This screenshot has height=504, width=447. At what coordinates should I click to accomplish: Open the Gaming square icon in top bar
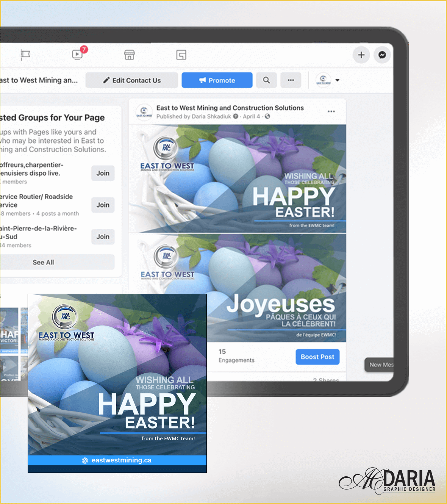(181, 55)
